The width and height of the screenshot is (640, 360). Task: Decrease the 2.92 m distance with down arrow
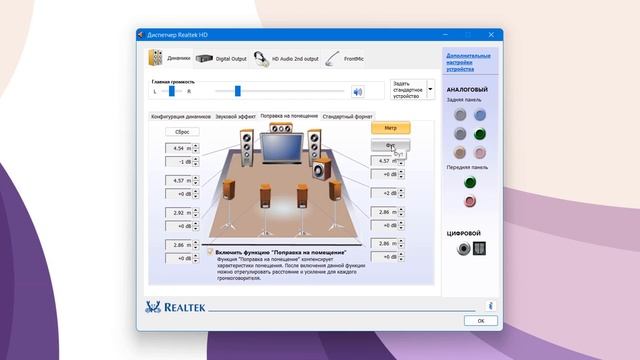coord(196,215)
